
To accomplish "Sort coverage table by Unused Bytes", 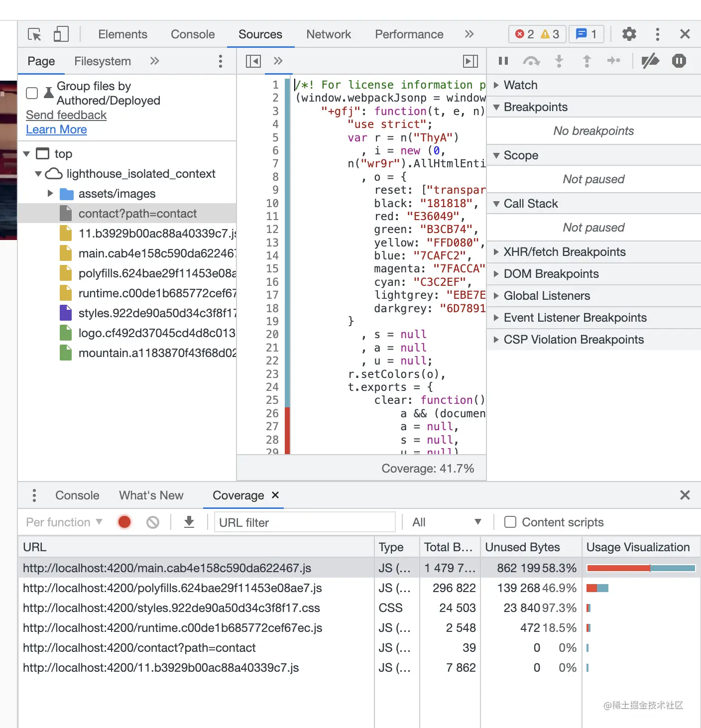I will point(531,547).
